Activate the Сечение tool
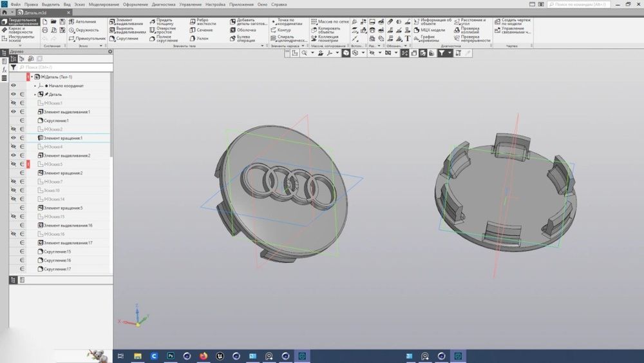The width and height of the screenshot is (644, 363). pyautogui.click(x=201, y=30)
